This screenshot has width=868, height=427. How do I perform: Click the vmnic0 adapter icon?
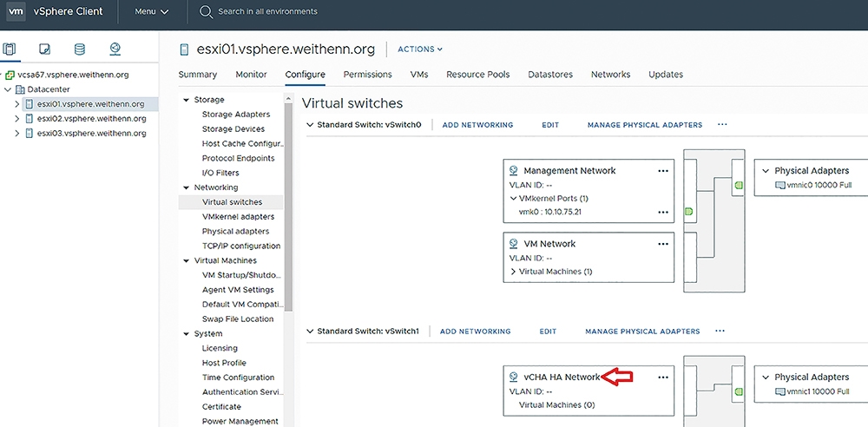coord(780,186)
